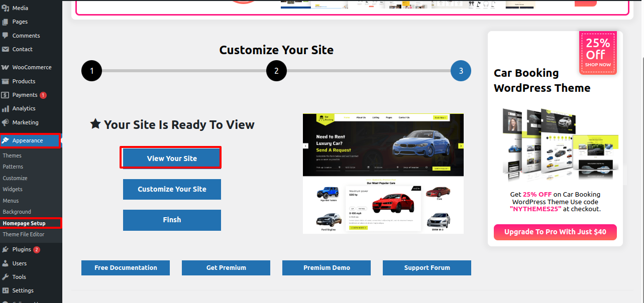Click the car rental site preview image
The width and height of the screenshot is (644, 303).
(383, 174)
